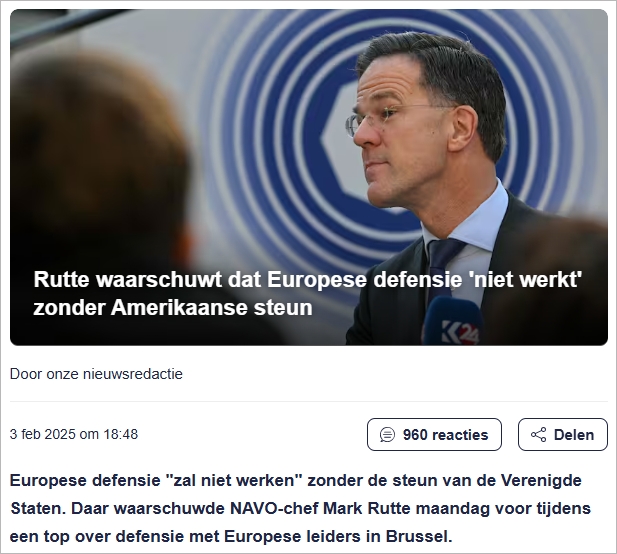
Task: Click the horizontal divider below the byline
Action: [x=308, y=402]
